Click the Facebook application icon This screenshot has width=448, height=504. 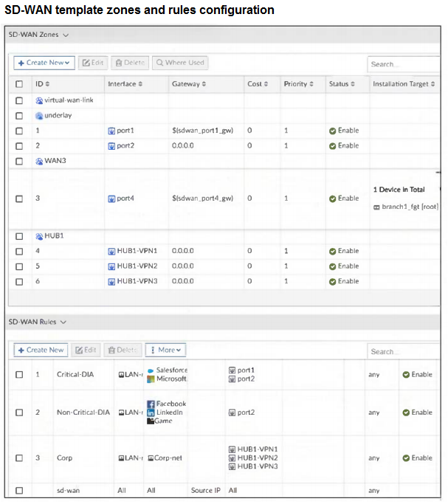click(x=151, y=404)
